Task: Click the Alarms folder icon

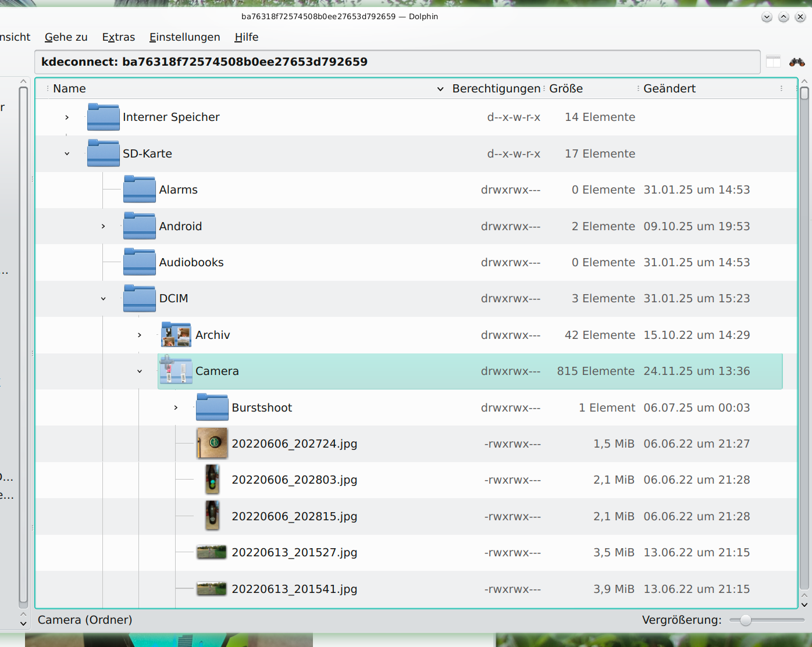Action: 140,190
